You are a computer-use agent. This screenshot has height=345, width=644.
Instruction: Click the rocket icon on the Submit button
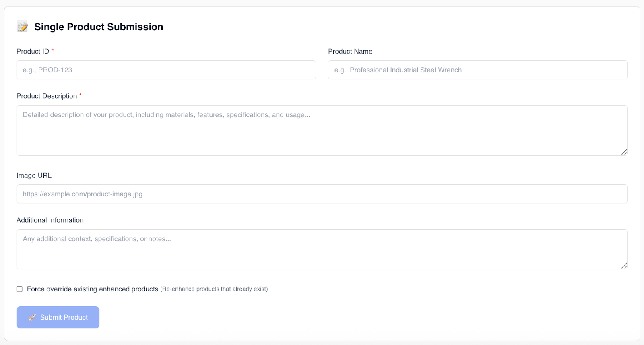click(32, 317)
